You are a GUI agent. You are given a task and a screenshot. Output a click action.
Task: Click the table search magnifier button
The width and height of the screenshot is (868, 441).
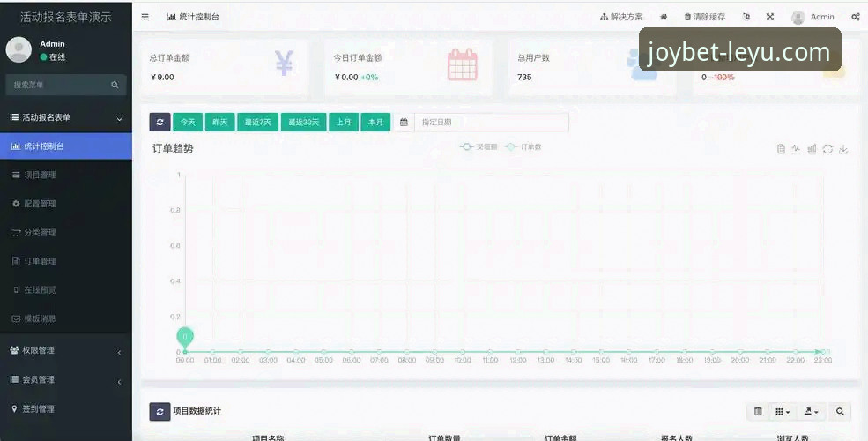coord(840,412)
